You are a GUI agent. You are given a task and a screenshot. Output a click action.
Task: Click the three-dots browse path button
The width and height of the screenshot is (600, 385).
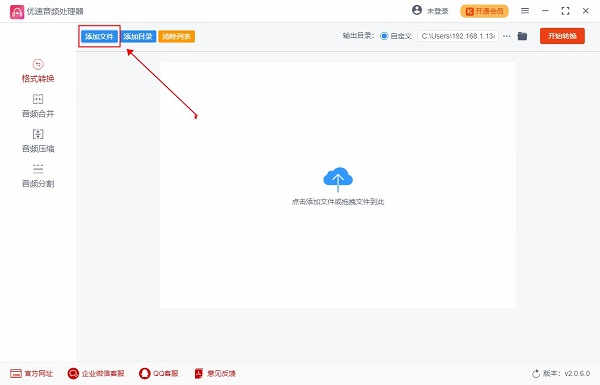click(507, 36)
